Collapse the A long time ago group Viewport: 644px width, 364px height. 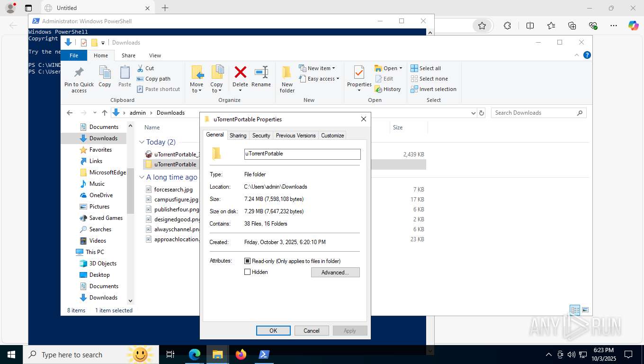(x=142, y=177)
